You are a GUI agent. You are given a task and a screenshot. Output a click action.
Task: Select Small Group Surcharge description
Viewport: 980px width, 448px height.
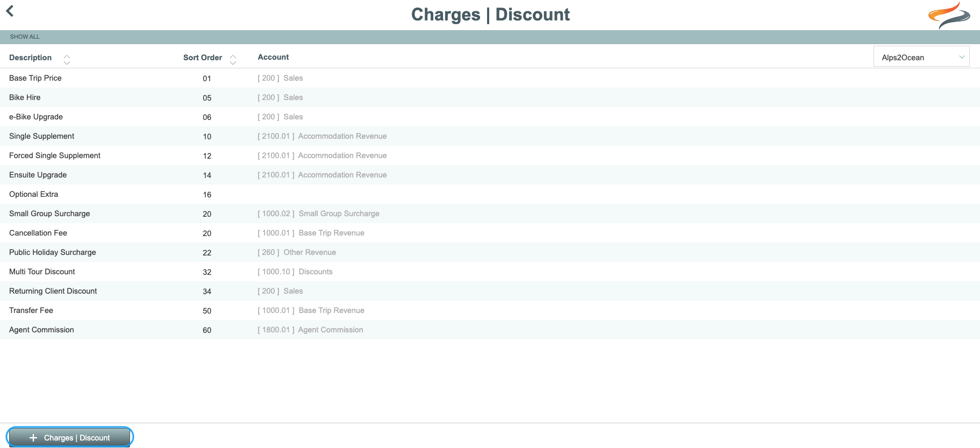click(49, 214)
